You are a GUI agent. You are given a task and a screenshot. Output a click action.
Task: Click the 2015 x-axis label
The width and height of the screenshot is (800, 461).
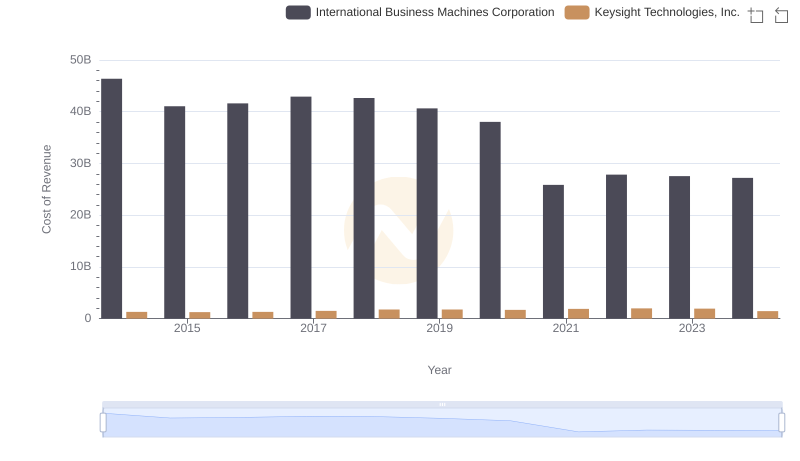[x=187, y=328]
